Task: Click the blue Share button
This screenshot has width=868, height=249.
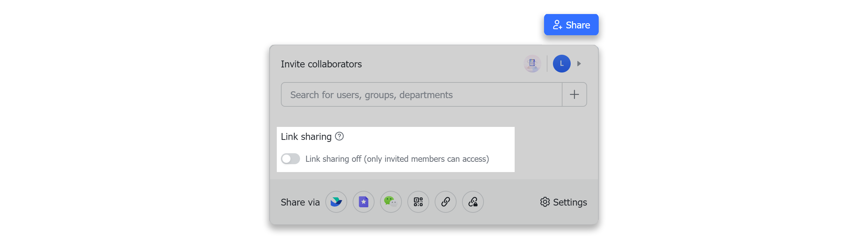Action: [x=571, y=25]
